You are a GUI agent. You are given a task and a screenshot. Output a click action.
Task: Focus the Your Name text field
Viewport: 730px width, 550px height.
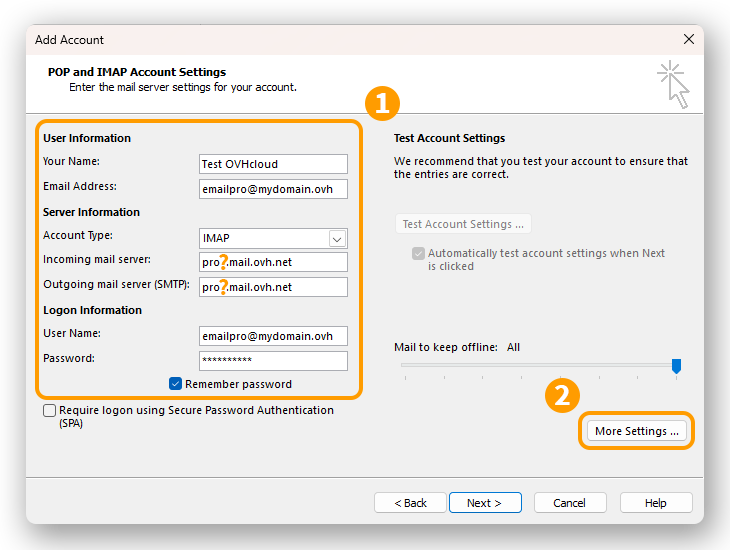[273, 164]
